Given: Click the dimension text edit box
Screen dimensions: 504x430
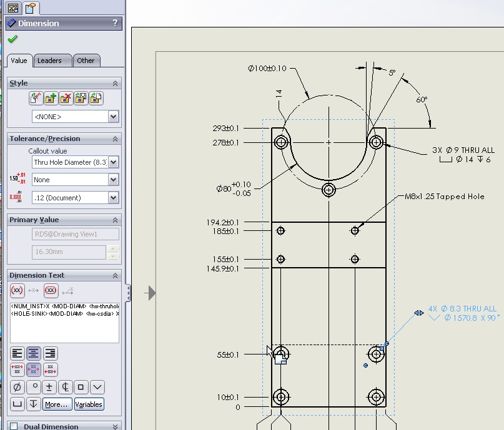Looking at the screenshot, I should pyautogui.click(x=64, y=323).
